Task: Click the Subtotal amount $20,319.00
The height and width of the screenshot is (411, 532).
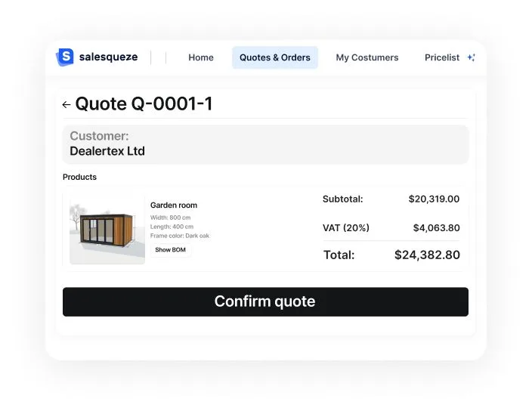Action: pos(434,199)
